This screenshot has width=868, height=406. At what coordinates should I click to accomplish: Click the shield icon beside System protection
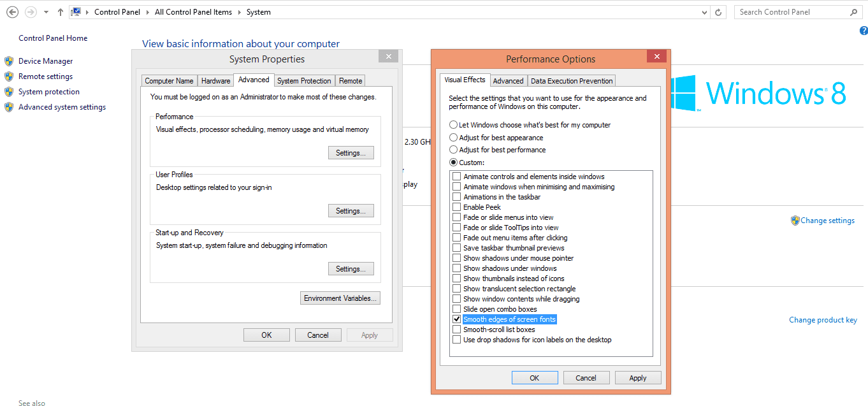point(9,92)
